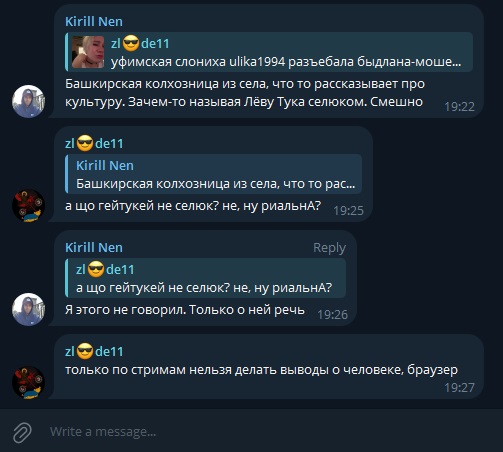Viewport: 503px width, 452px height.
Task: Open zl de11's avatar at the 19:27 message
Action: (28, 383)
